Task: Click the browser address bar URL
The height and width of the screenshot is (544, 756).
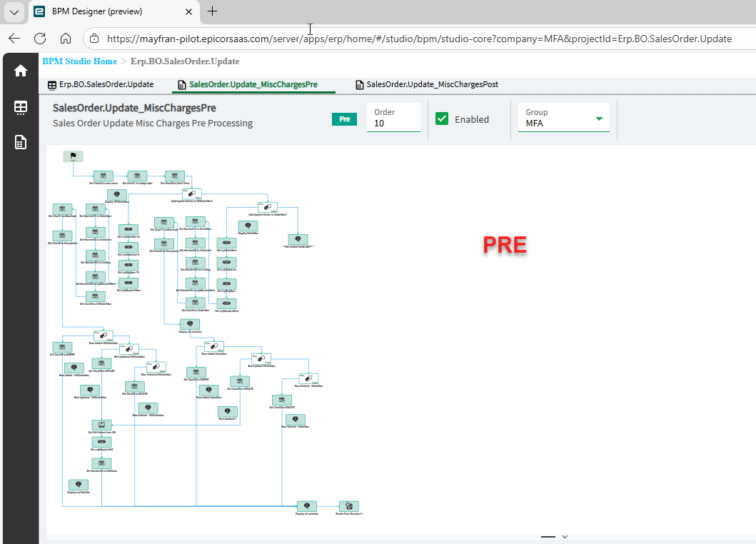Action: click(x=419, y=39)
